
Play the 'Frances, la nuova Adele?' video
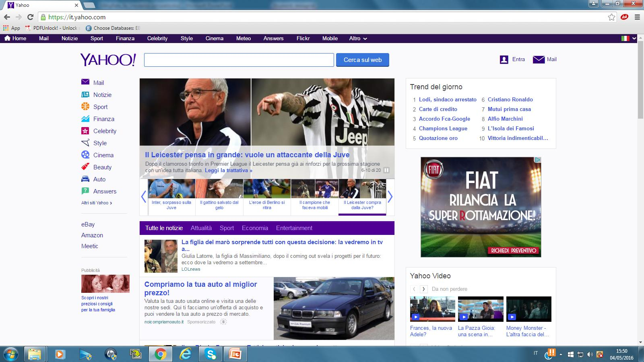(x=432, y=309)
